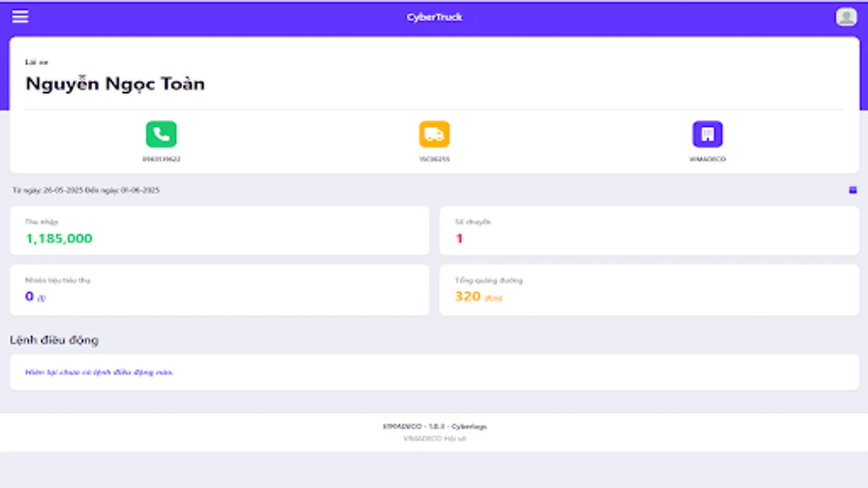Click the VIMADECO Hội sở footer text
This screenshot has height=488, width=868.
click(434, 439)
